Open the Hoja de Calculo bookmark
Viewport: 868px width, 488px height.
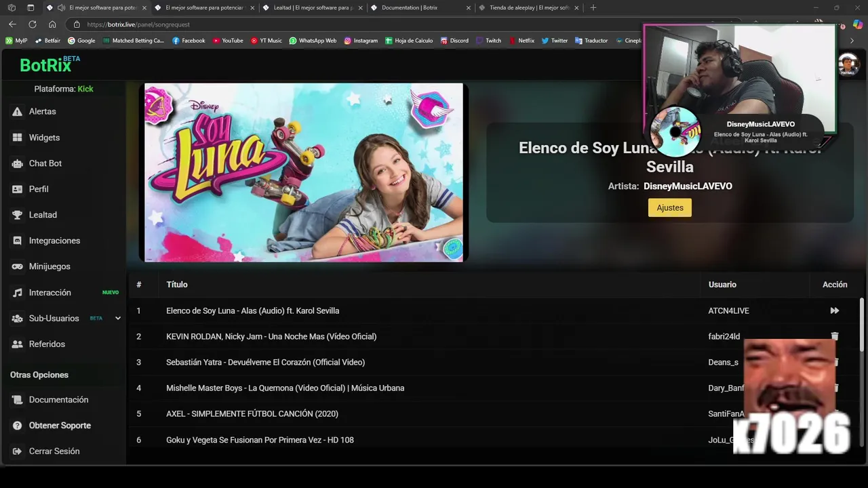[409, 41]
